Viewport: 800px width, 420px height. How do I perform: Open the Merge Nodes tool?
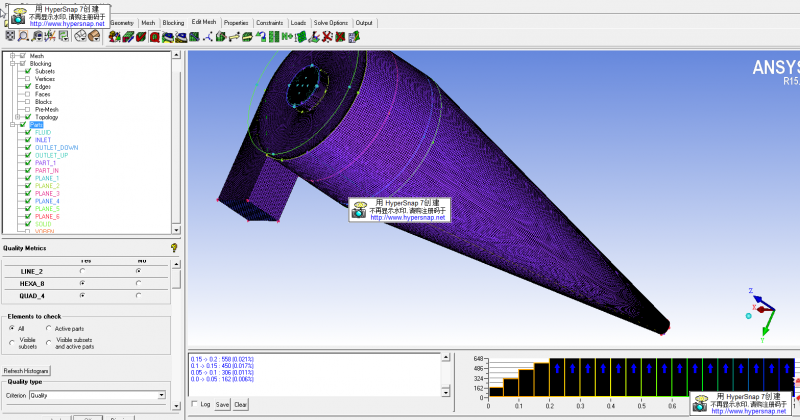click(208, 37)
